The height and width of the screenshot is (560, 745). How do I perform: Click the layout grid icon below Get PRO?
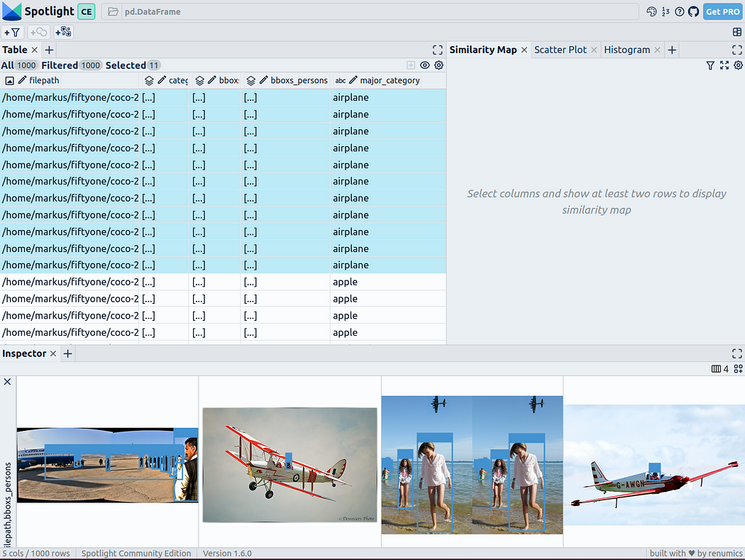point(737,32)
